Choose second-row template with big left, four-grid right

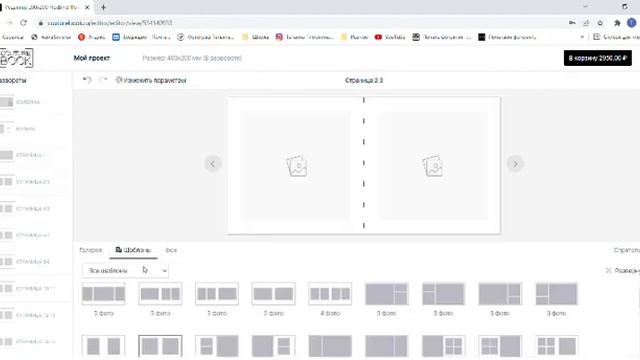click(443, 346)
